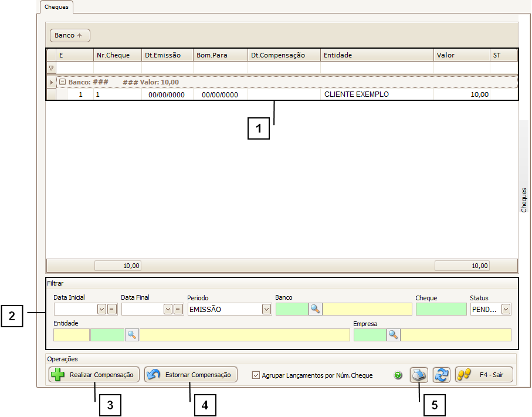
Task: Click Realizar Compensação button
Action: pos(94,375)
